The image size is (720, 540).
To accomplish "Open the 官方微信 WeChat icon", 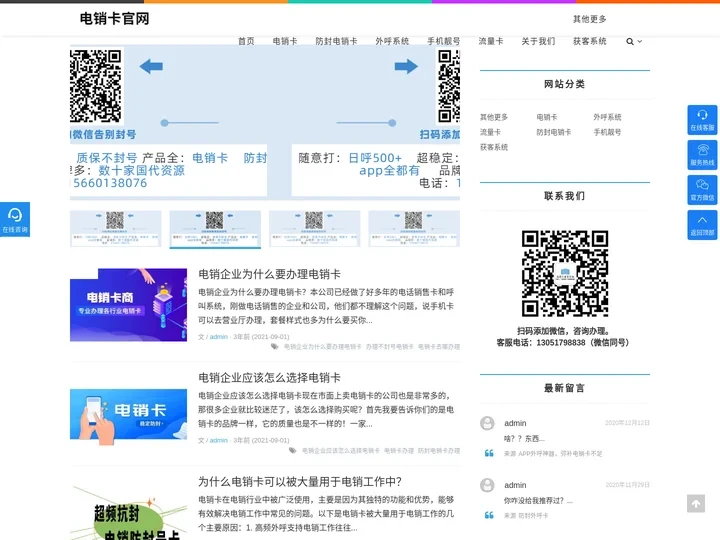I will click(702, 190).
